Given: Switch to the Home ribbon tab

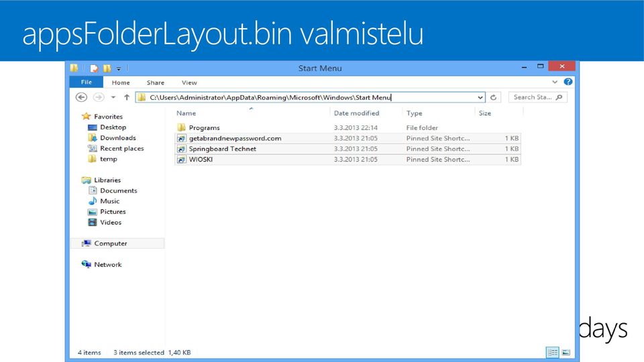Looking at the screenshot, I should [121, 82].
